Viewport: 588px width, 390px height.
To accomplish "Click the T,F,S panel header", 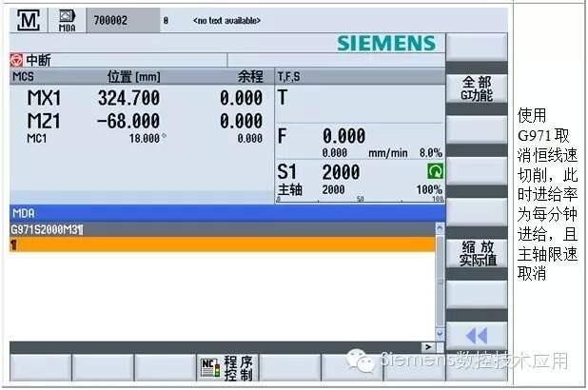I will (x=288, y=77).
